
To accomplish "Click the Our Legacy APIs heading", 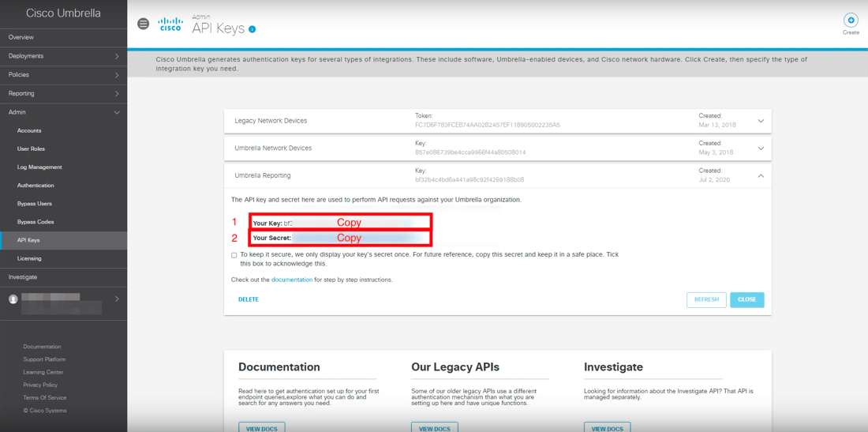I will [x=455, y=366].
